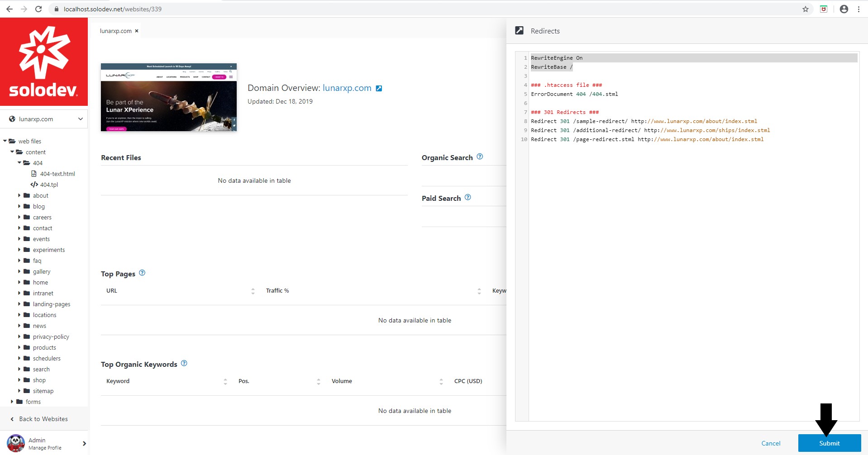Open the browser extension shield icon

click(x=824, y=9)
